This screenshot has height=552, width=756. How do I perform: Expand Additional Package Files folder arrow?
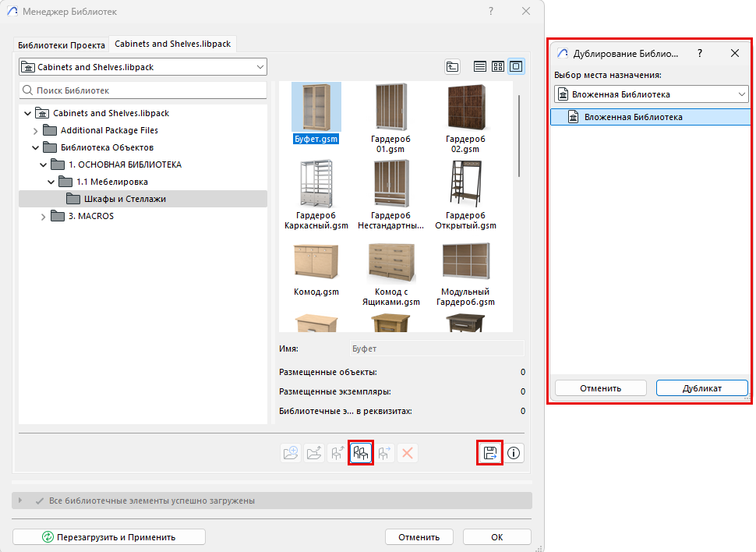click(35, 131)
